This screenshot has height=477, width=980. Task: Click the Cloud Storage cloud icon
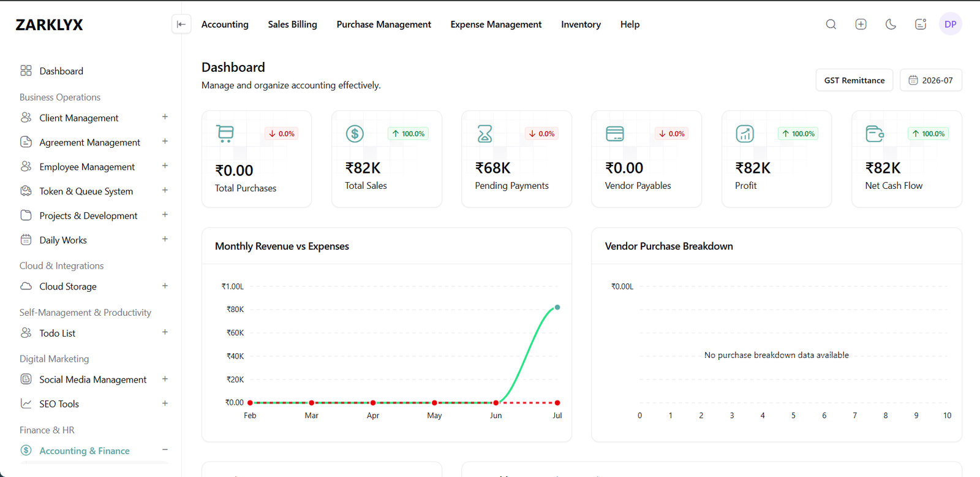26,286
